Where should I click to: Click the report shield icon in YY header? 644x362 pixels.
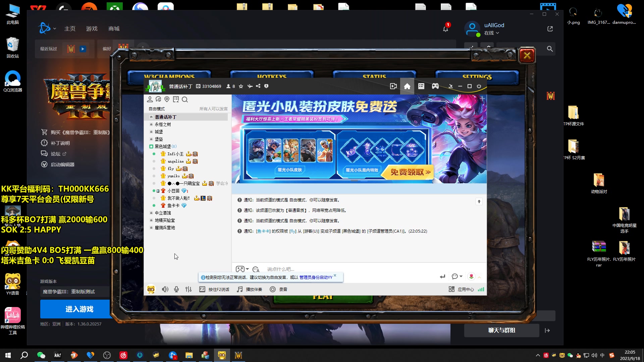tap(266, 86)
